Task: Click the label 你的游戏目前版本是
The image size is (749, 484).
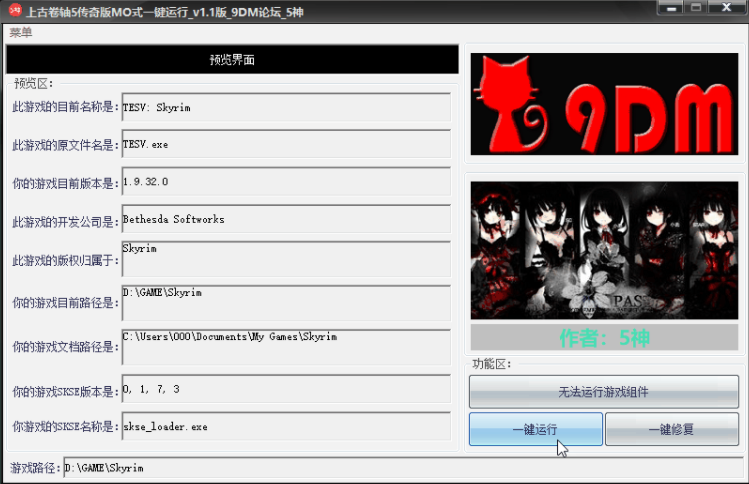Action: [x=65, y=183]
